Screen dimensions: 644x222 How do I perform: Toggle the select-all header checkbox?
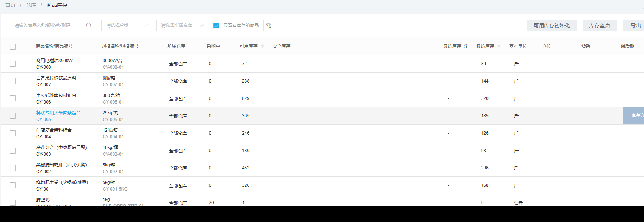13,47
